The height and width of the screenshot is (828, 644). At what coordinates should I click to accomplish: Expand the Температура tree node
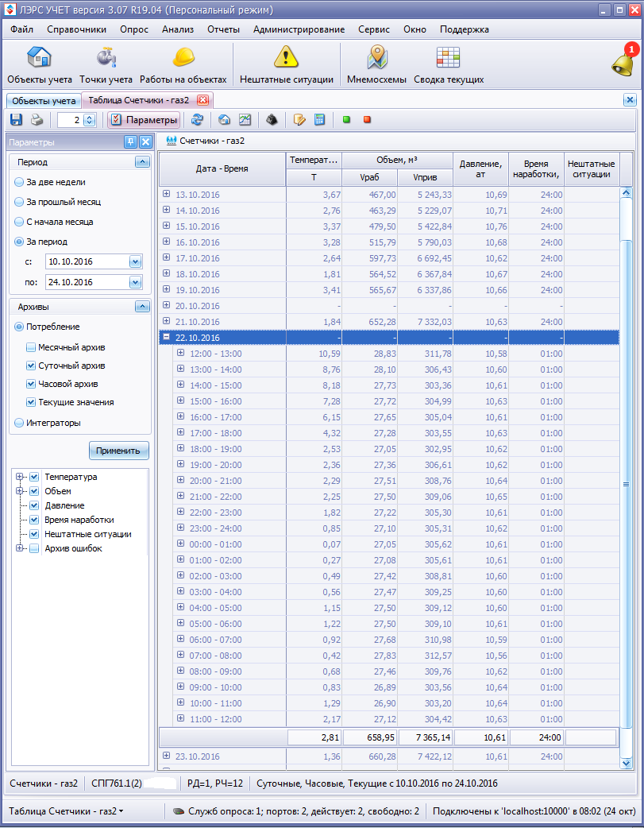20,477
